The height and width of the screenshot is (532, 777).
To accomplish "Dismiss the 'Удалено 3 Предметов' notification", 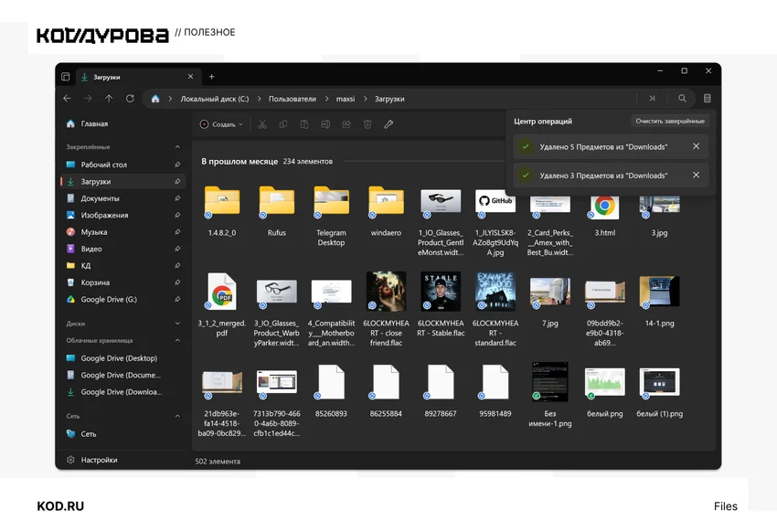I will click(x=696, y=175).
